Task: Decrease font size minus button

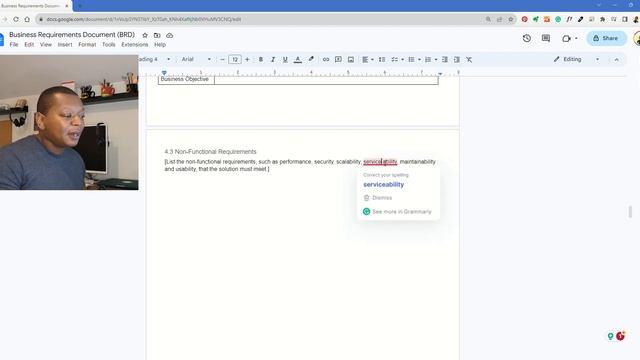Action: [222, 60]
